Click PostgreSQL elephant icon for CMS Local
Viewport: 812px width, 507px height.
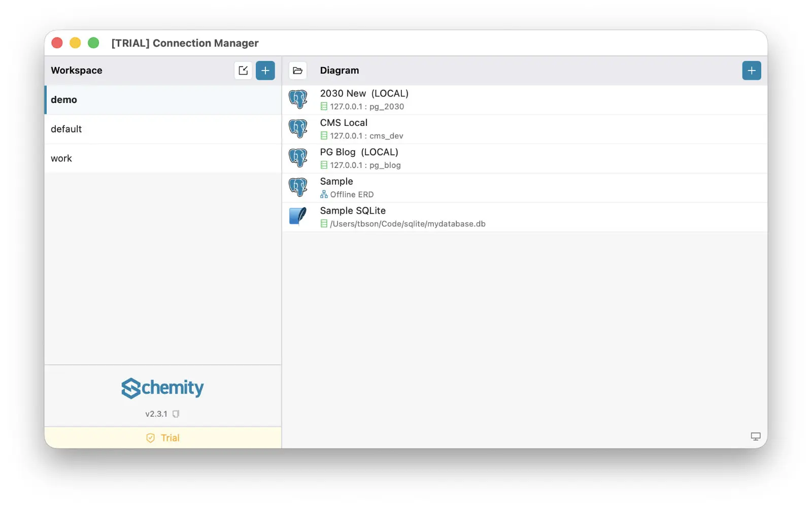tap(298, 129)
